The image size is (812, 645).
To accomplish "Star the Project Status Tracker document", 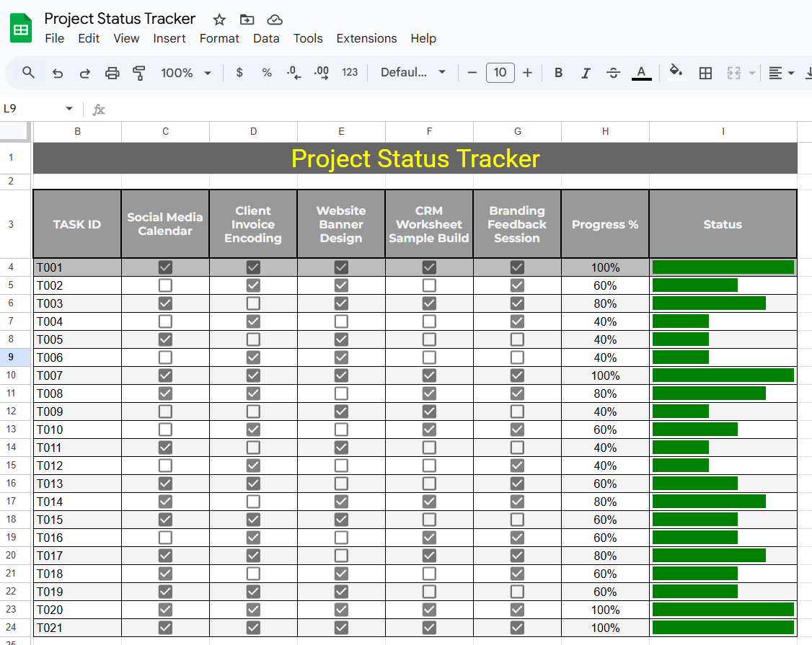I will point(219,19).
